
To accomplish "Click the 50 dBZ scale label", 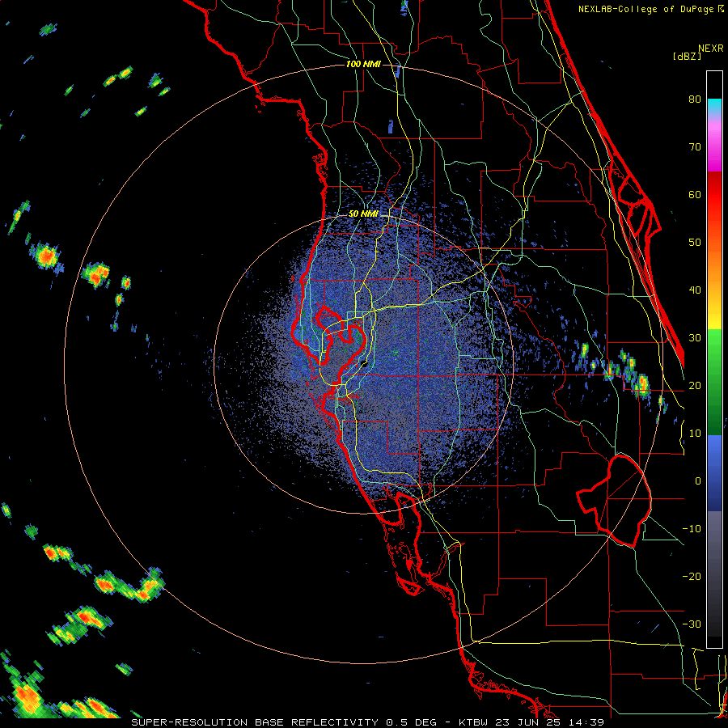I will click(695, 243).
